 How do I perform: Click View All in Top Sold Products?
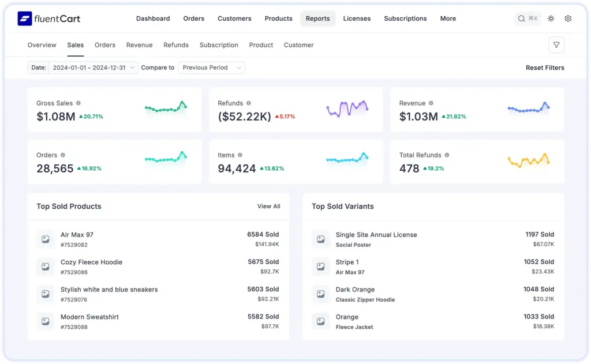click(x=269, y=206)
